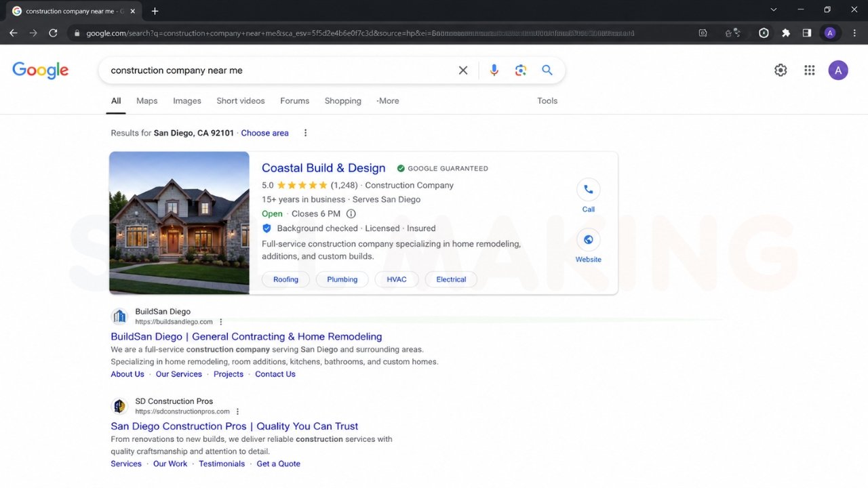This screenshot has width=868, height=488.
Task: Select the Electrical service chip
Action: 451,279
